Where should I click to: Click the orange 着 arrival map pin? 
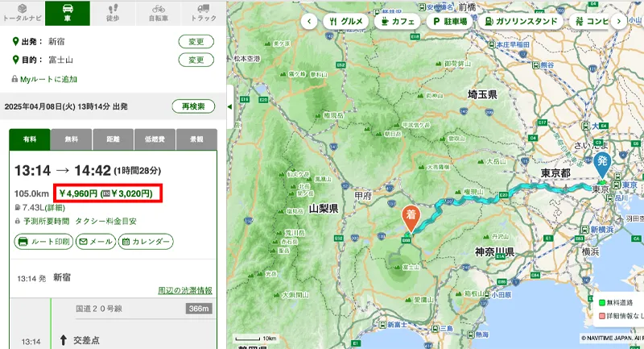[x=411, y=218]
